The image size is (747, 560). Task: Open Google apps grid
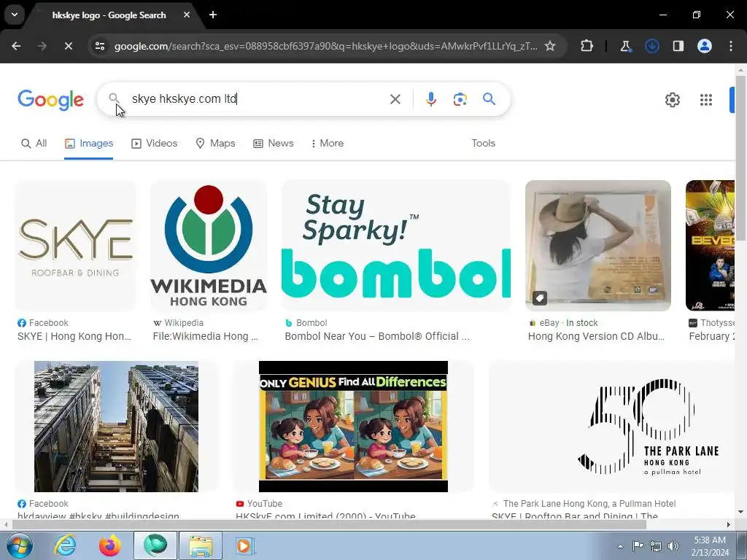click(705, 99)
